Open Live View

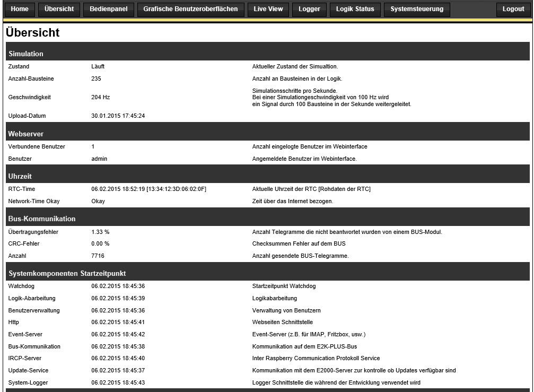[x=268, y=9]
